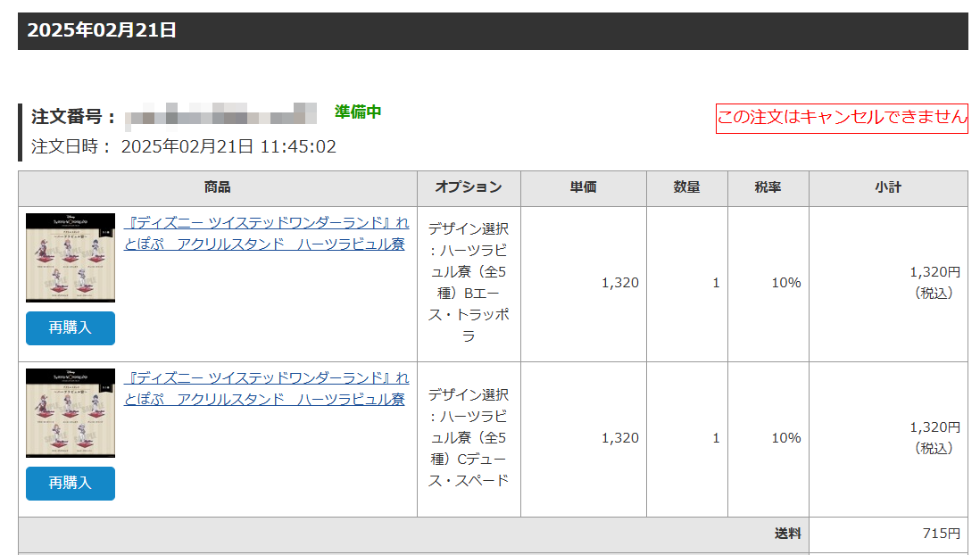Click the 単価 column header
The width and height of the screenshot is (980, 555).
(x=583, y=187)
